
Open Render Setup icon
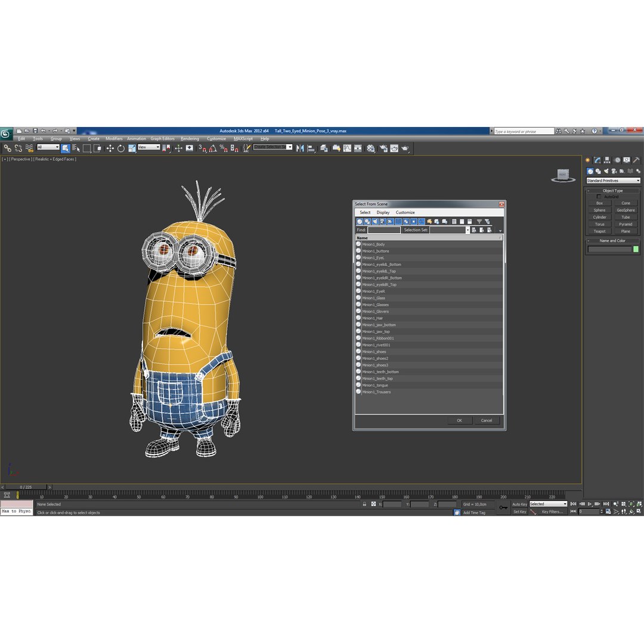[383, 148]
